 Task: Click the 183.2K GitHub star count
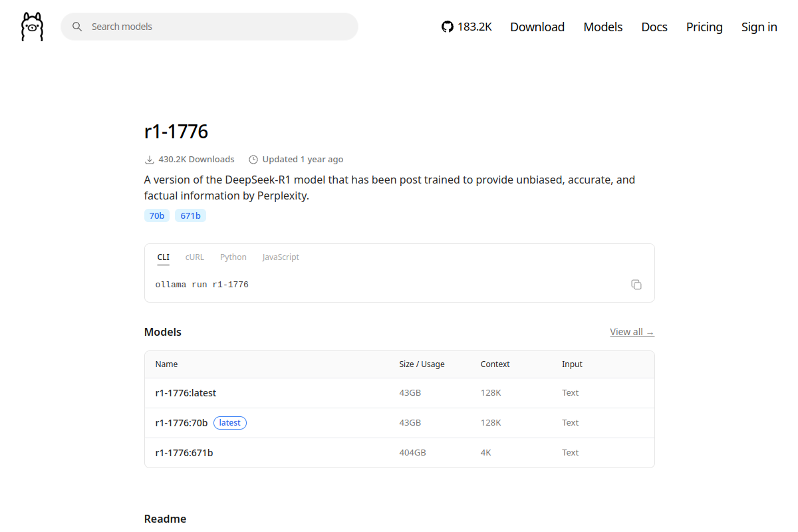coord(475,27)
